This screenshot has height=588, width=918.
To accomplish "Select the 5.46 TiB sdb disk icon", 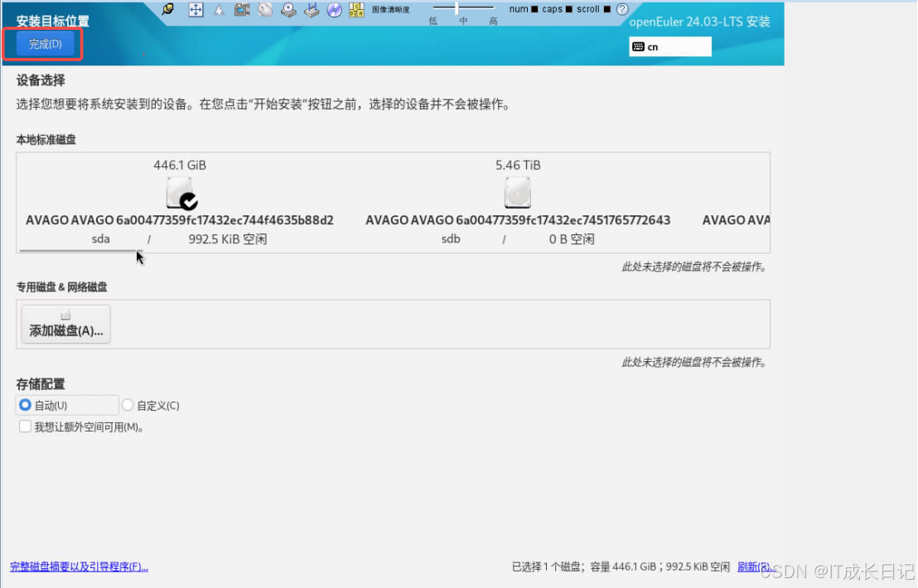I will (518, 192).
